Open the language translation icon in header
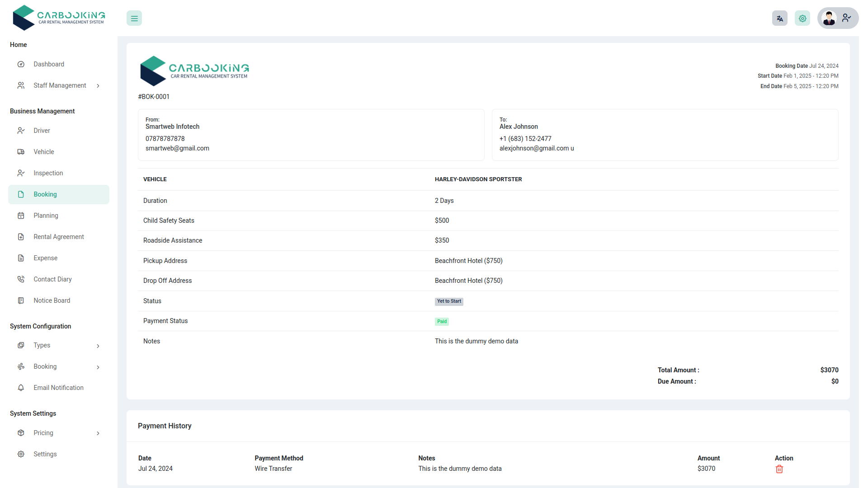The image size is (868, 488). tap(779, 18)
